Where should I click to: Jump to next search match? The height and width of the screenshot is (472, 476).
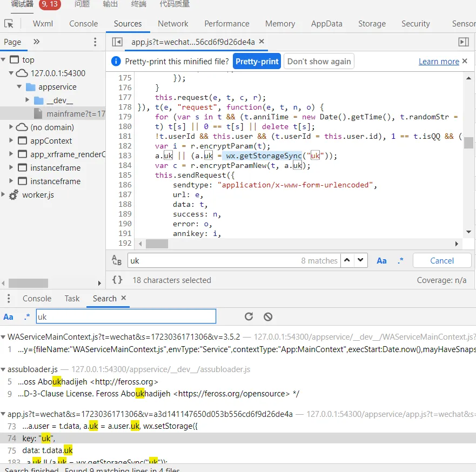360,260
